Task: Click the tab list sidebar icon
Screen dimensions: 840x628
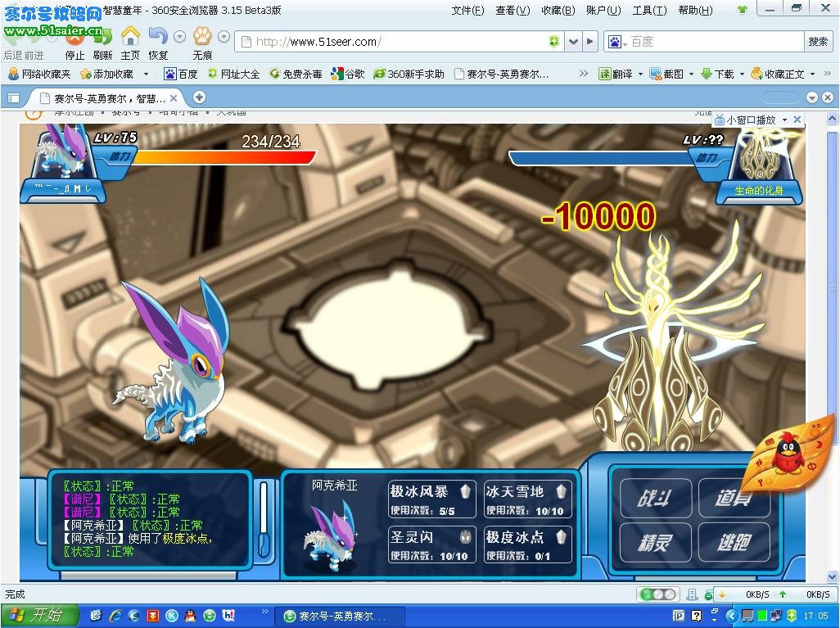Action: click(x=13, y=97)
